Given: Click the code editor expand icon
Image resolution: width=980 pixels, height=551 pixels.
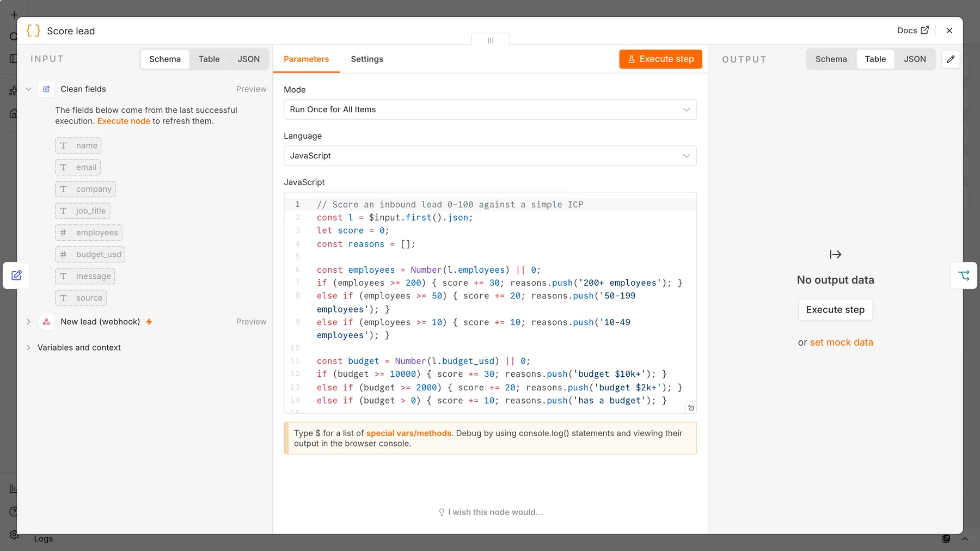Looking at the screenshot, I should (691, 408).
